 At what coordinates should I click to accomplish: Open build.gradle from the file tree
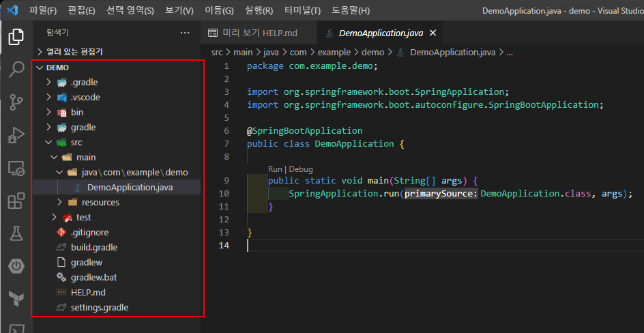click(117, 248)
